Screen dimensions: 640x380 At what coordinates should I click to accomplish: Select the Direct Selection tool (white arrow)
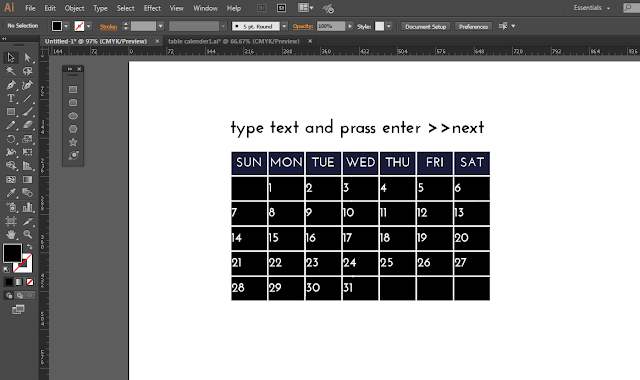(x=27, y=58)
